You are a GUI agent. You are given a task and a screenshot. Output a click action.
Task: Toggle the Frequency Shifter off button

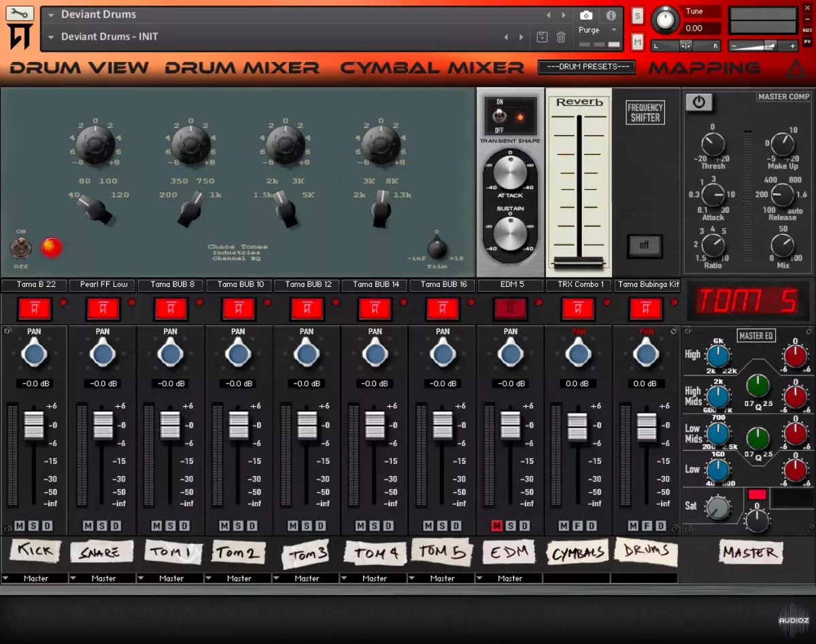(x=645, y=245)
